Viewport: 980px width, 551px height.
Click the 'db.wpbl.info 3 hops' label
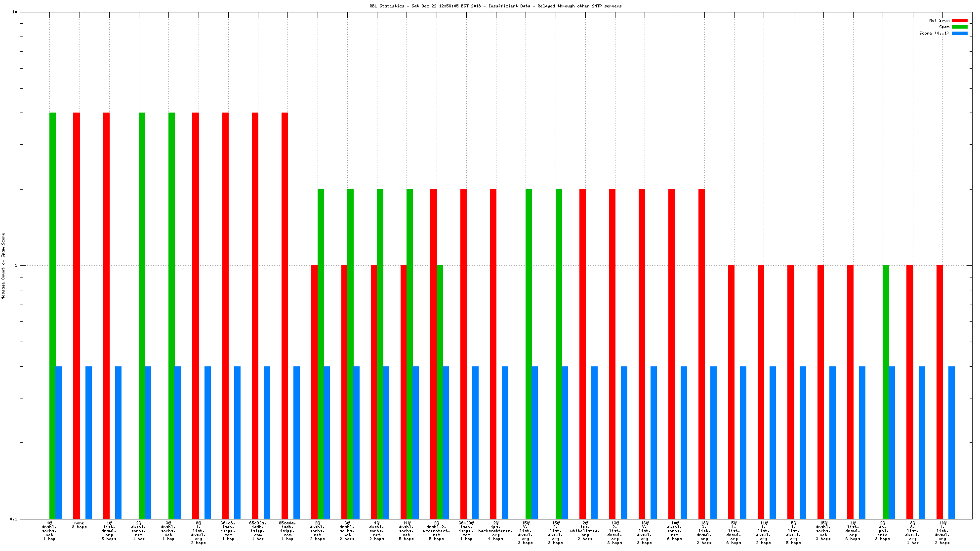tap(883, 530)
